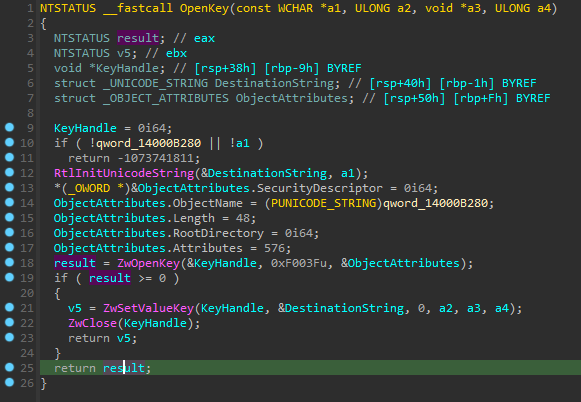Toggle breakpoint dot on line 17
The width and height of the screenshot is (581, 402).
pos(9,247)
